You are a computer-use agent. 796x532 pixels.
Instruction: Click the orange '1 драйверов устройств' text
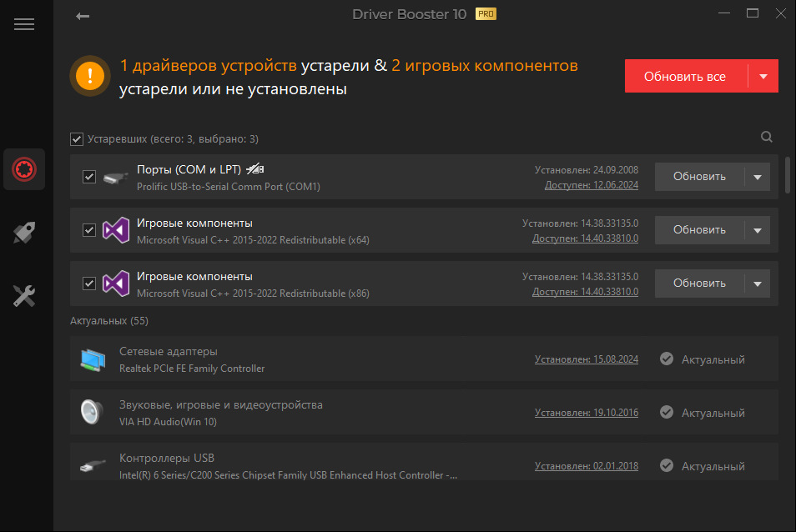click(x=208, y=65)
